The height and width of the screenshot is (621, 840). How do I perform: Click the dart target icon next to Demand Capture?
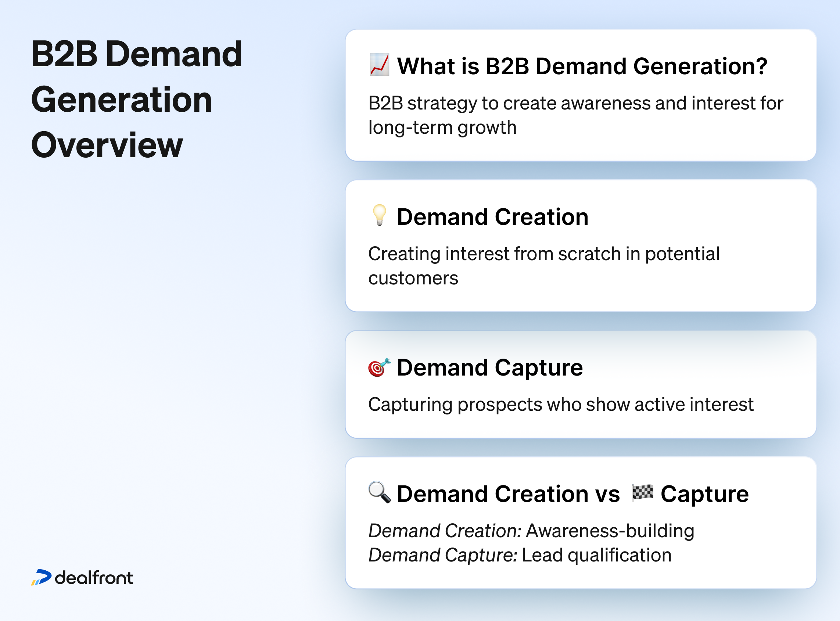pos(379,367)
